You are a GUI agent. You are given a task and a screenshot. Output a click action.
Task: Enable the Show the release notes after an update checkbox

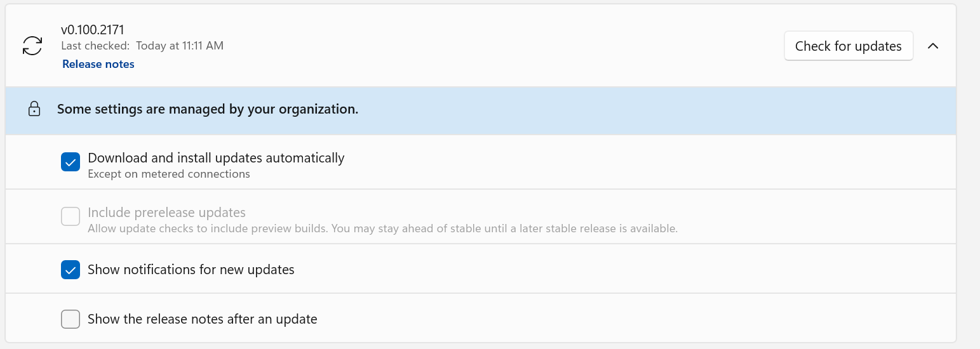[x=70, y=319]
